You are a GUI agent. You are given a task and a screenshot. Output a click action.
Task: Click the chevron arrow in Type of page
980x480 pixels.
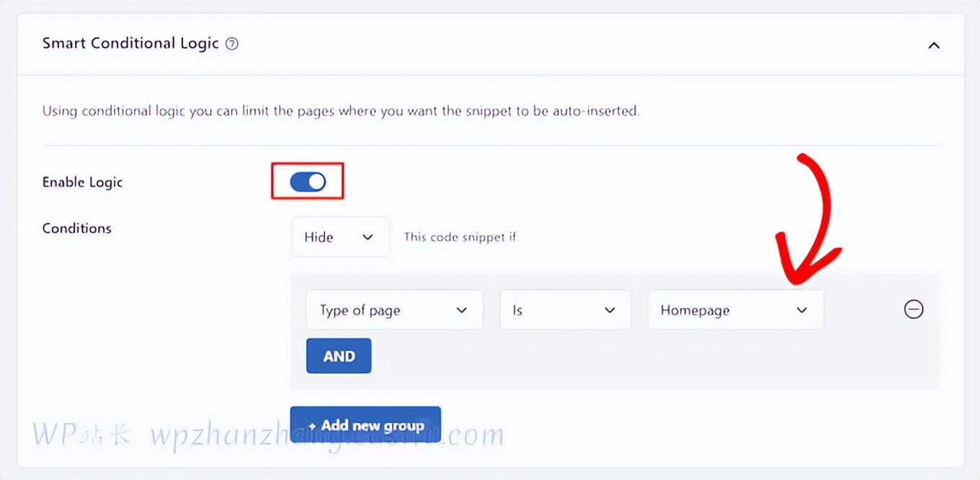(x=462, y=311)
